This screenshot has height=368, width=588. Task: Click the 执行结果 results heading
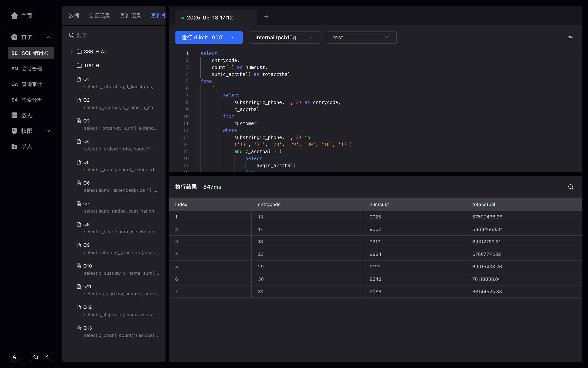tap(186, 187)
